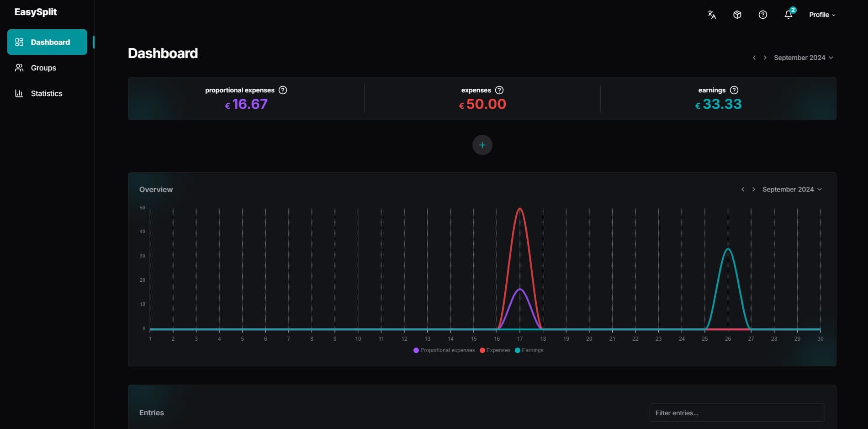This screenshot has height=429, width=868.
Task: Go to previous month in Dashboard header
Action: click(754, 58)
